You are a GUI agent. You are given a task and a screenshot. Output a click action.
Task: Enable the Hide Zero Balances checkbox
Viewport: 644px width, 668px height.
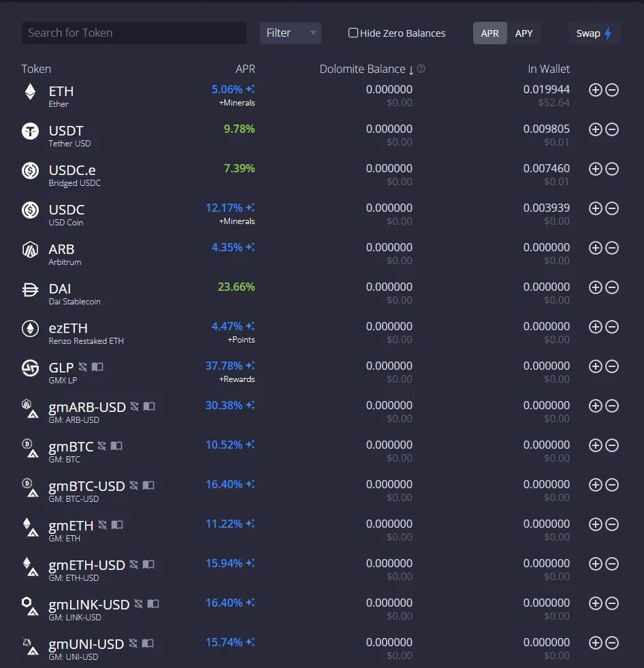353,33
